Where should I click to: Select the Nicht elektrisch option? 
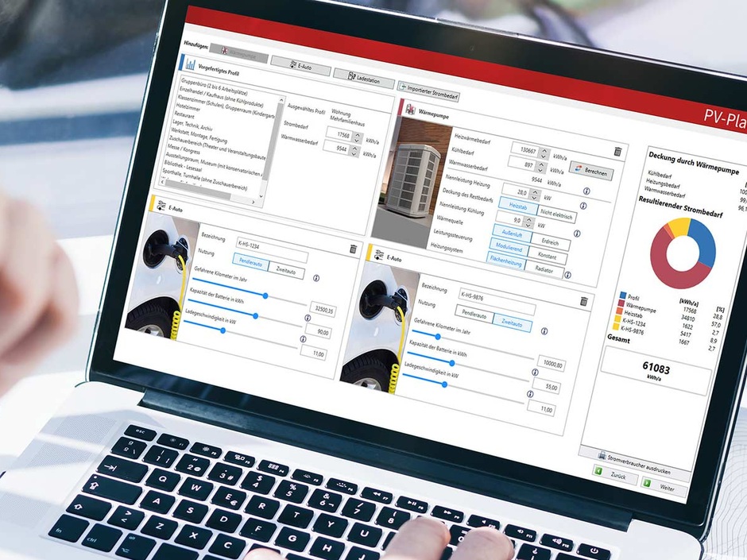point(555,214)
